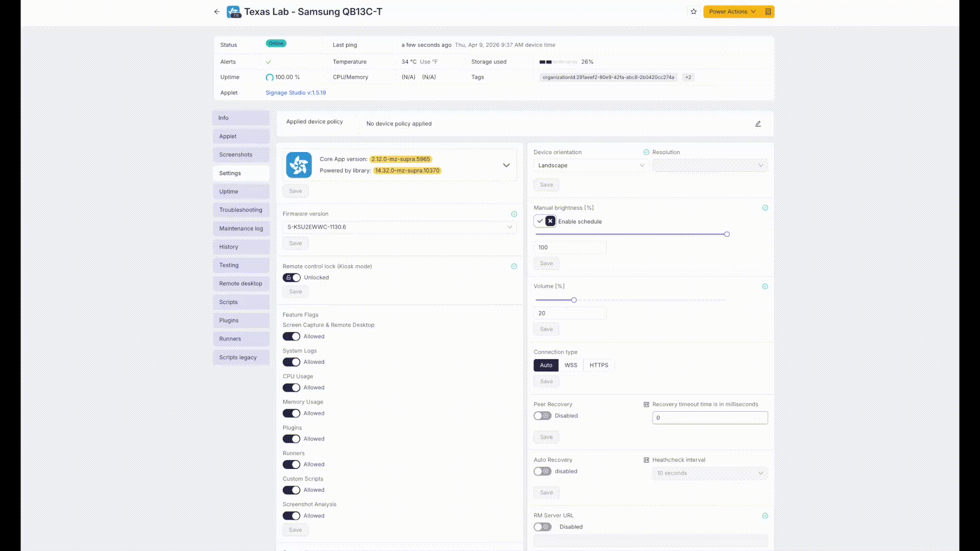
Task: Toggle the Enable schedule brightness switch
Action: click(545, 221)
